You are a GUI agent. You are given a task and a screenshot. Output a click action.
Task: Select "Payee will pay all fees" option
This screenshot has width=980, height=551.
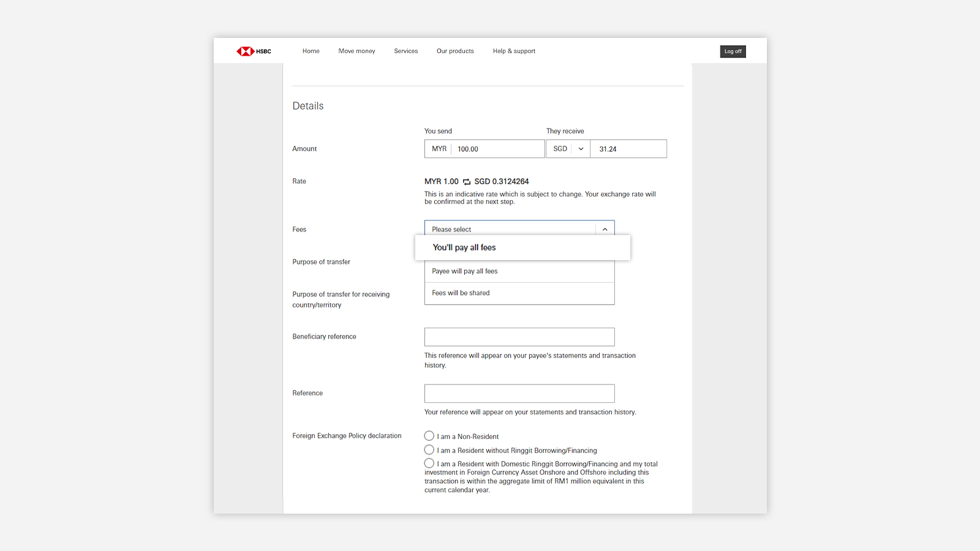click(x=519, y=271)
